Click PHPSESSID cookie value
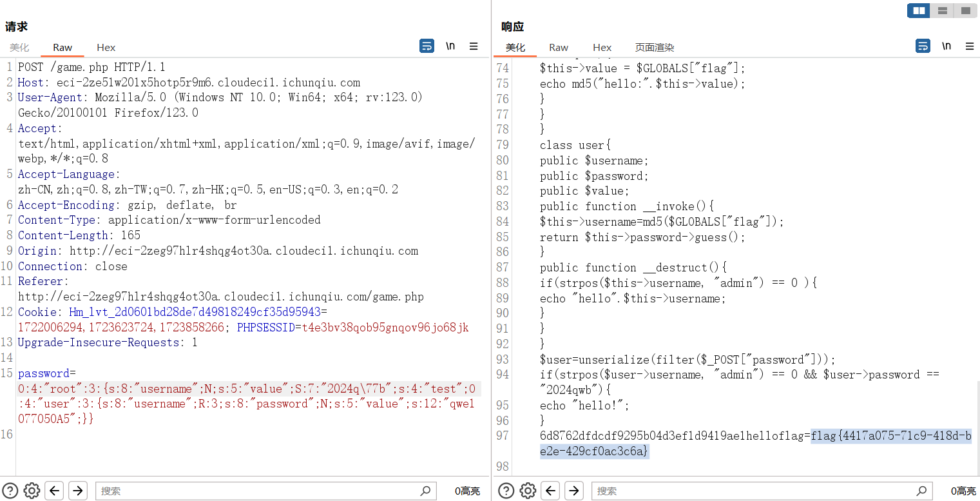This screenshot has height=501, width=980. 385,328
